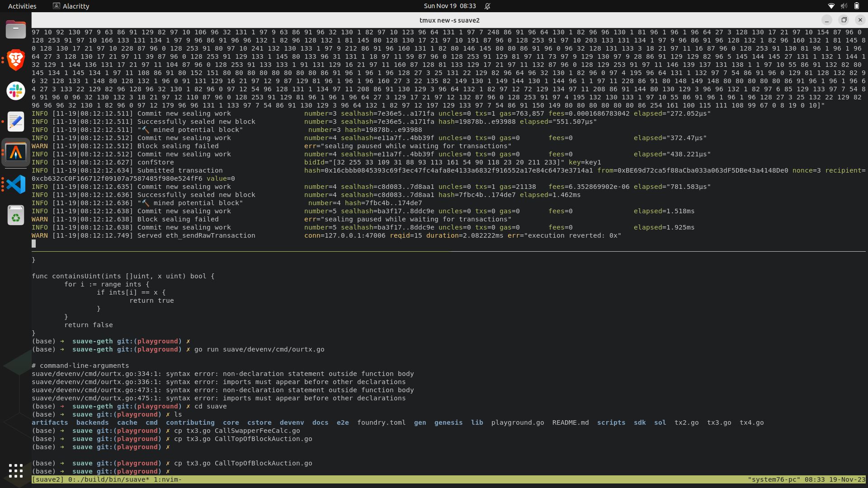
Task: Click the 'e2e' directory name
Action: click(343, 422)
